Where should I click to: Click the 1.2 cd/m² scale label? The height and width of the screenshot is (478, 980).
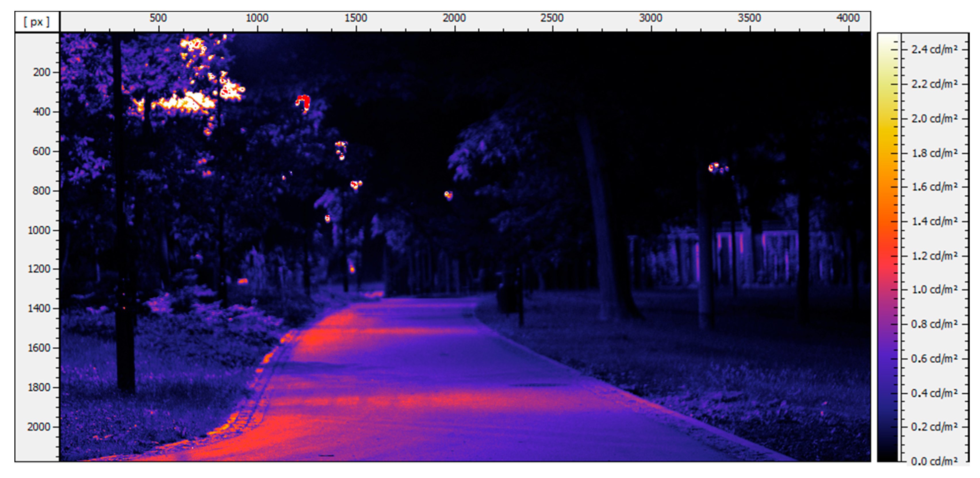tap(934, 256)
